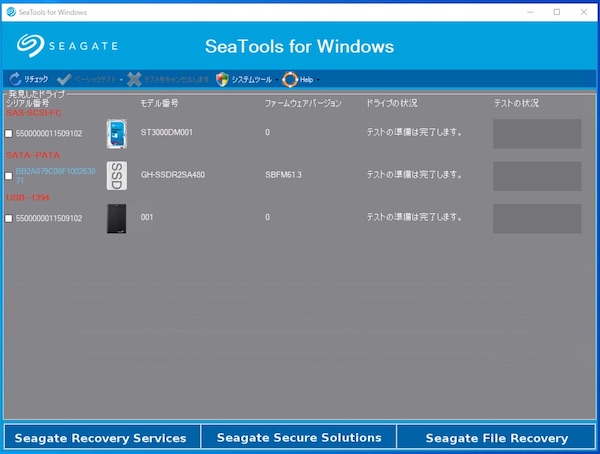Screen dimensions: 600x454
Task: Check the GH-SSDR2SA480 drive checkbox
Action: point(8,176)
